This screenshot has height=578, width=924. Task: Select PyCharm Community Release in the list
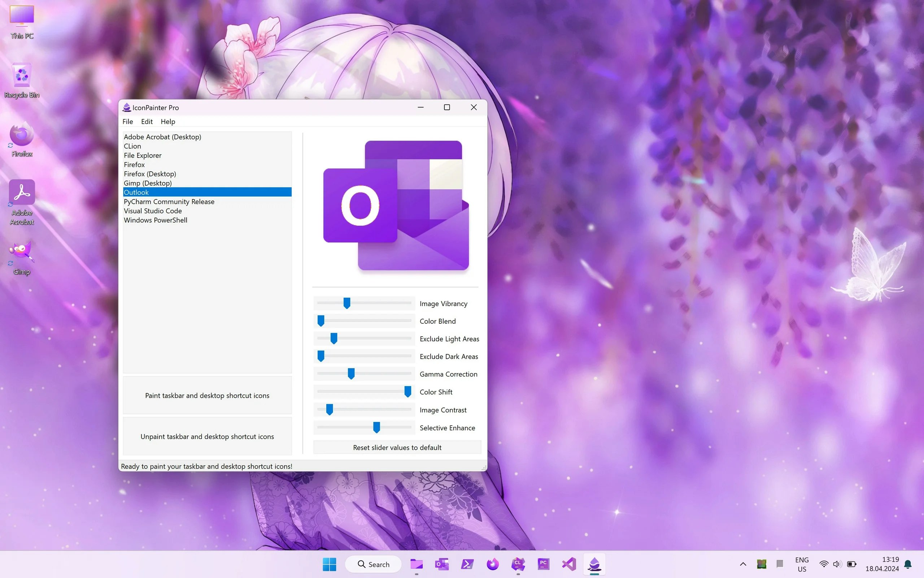[x=207, y=202]
